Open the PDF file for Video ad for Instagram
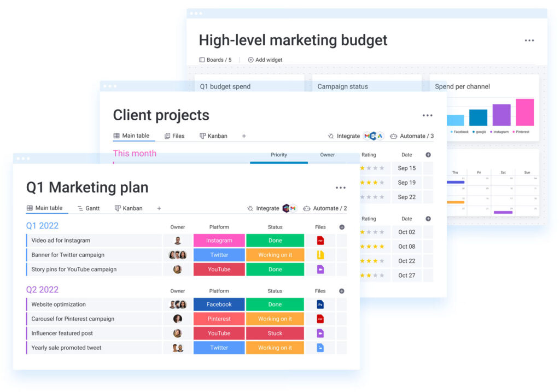The width and height of the screenshot is (560, 392). coord(320,241)
